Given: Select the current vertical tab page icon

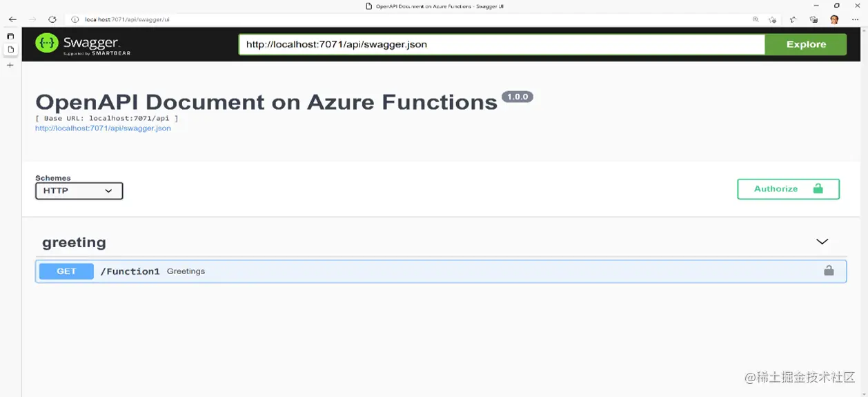Looking at the screenshot, I should [x=10, y=50].
